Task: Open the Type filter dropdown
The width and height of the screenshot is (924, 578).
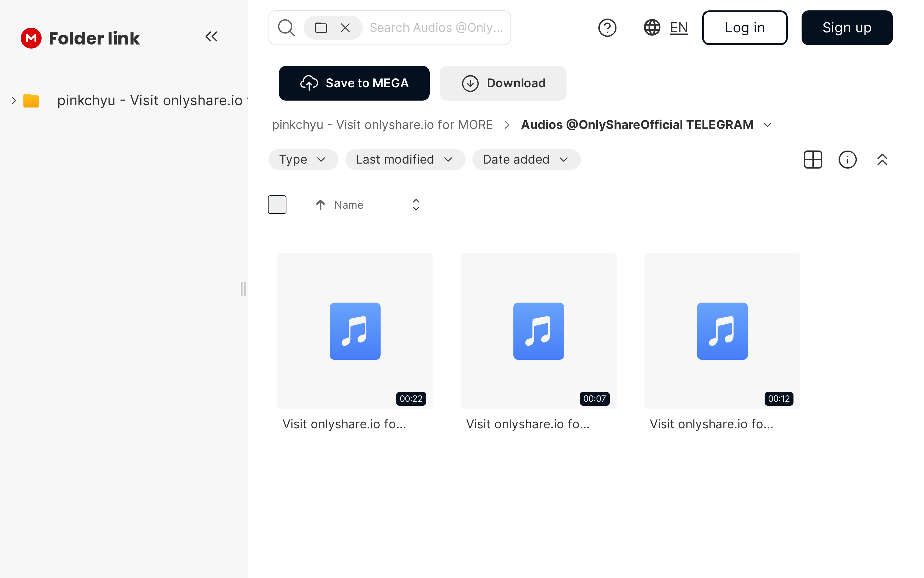Action: 303,160
